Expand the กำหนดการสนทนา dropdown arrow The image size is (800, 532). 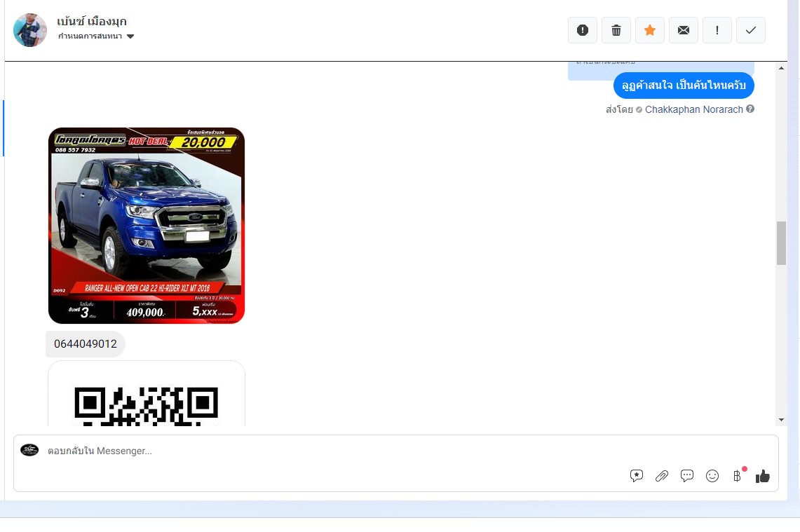point(130,36)
